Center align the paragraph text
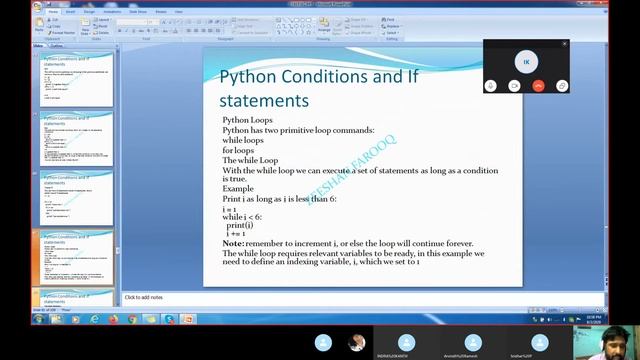Screen dimensions: 640x360 pyautogui.click(x=196, y=31)
